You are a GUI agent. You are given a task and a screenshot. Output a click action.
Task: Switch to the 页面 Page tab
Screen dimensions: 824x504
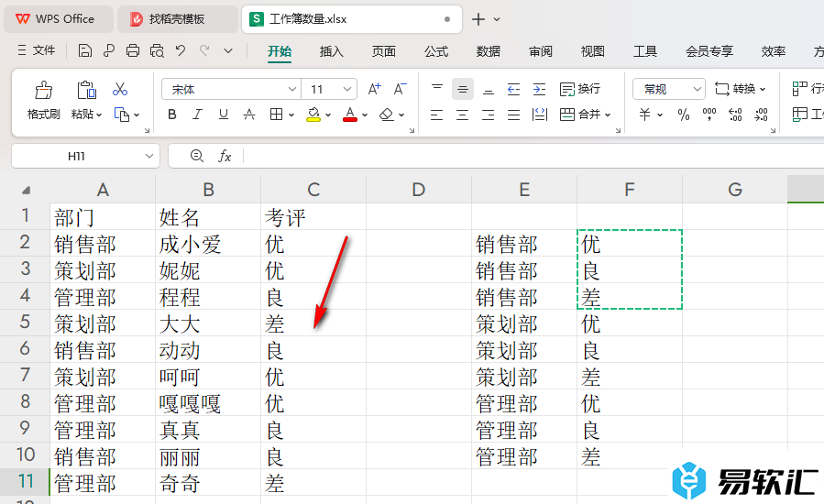point(384,51)
